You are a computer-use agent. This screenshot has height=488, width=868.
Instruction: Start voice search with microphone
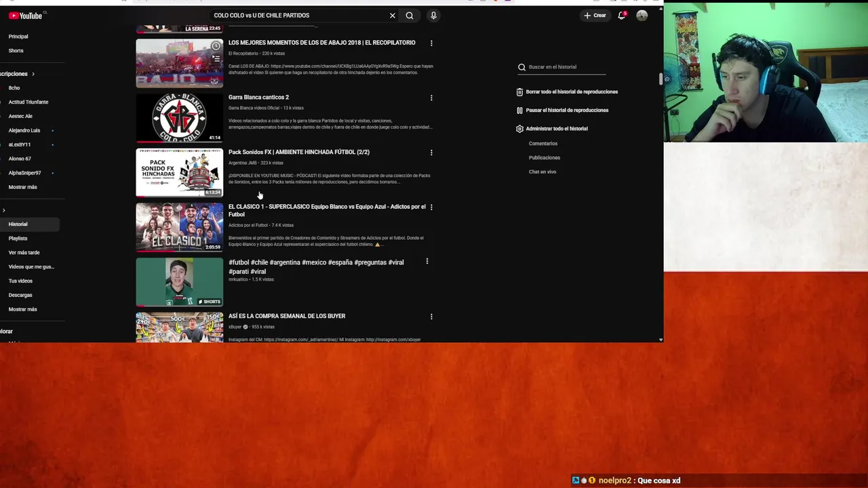click(433, 16)
